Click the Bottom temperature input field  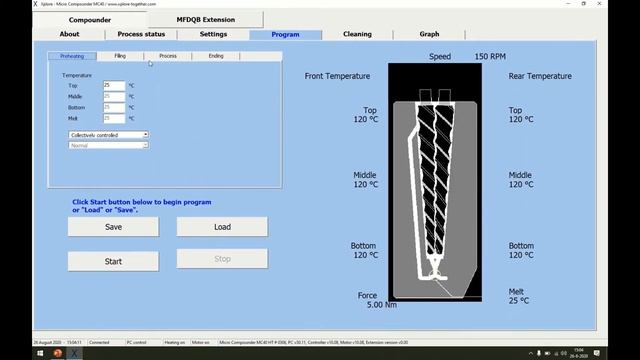click(114, 107)
